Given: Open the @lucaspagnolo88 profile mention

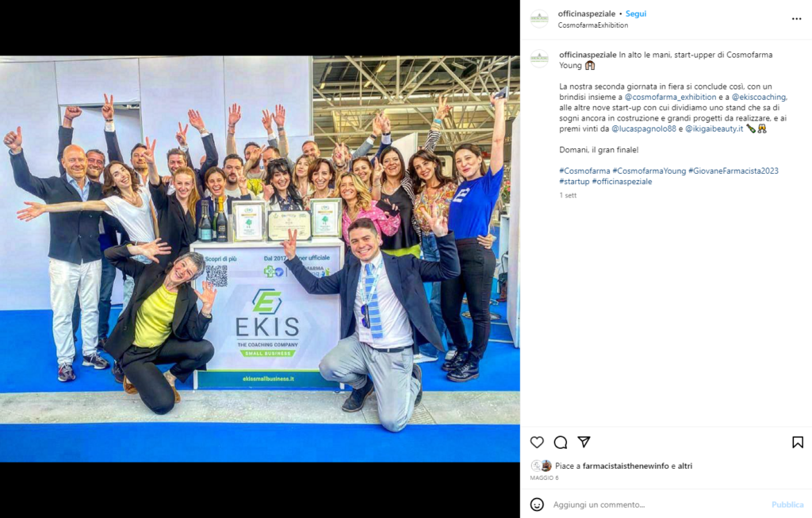Looking at the screenshot, I should coord(644,129).
